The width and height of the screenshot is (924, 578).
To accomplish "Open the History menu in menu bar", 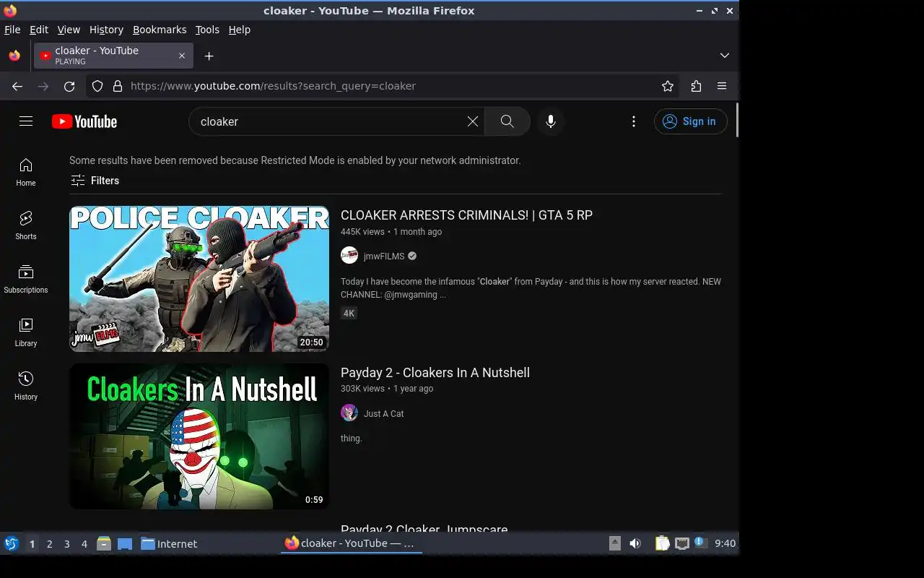I will tap(106, 30).
